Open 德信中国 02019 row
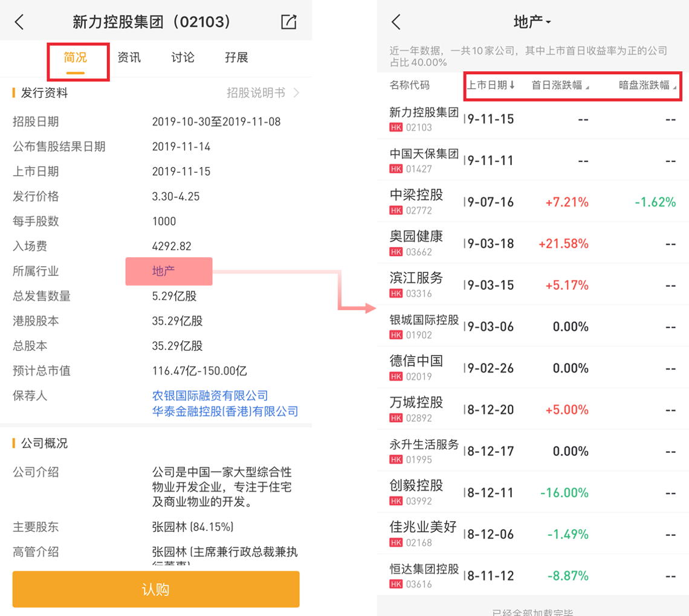 532,368
